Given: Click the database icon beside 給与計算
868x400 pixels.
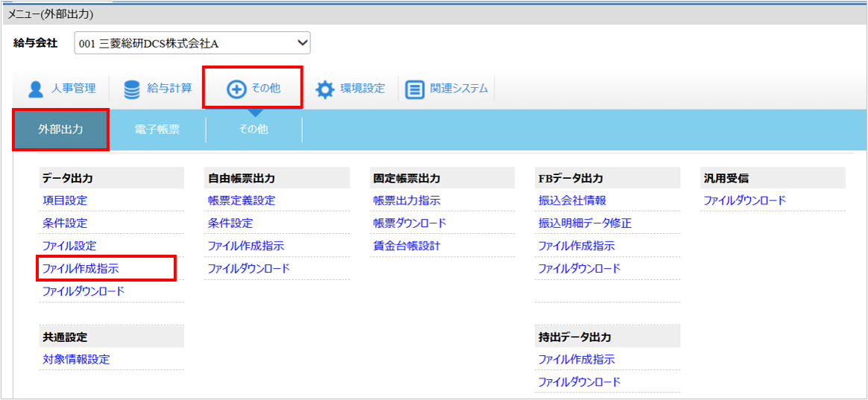Looking at the screenshot, I should [x=132, y=89].
